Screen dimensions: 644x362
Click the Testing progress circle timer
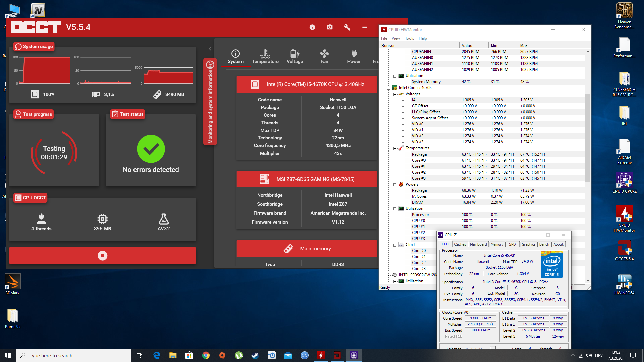(54, 153)
